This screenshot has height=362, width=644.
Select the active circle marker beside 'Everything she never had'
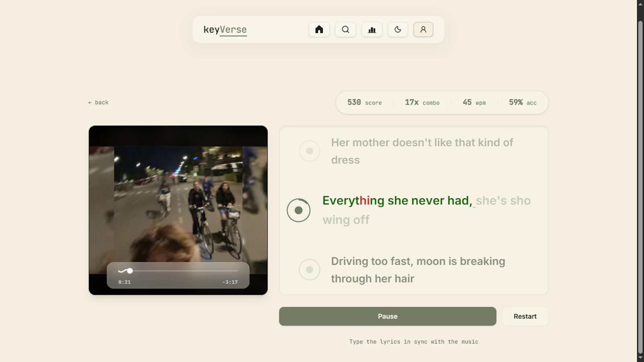pos(299,210)
